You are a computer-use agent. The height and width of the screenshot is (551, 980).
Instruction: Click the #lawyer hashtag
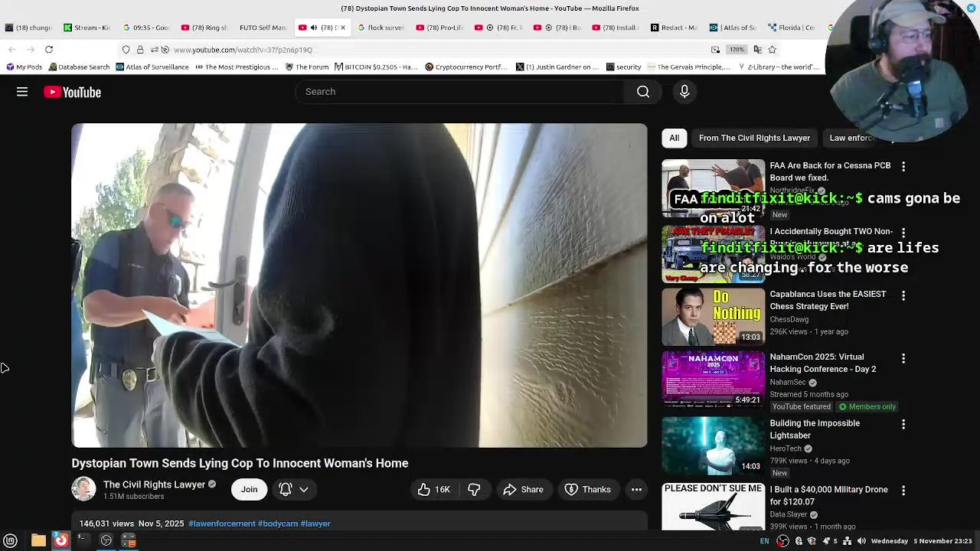click(x=315, y=523)
